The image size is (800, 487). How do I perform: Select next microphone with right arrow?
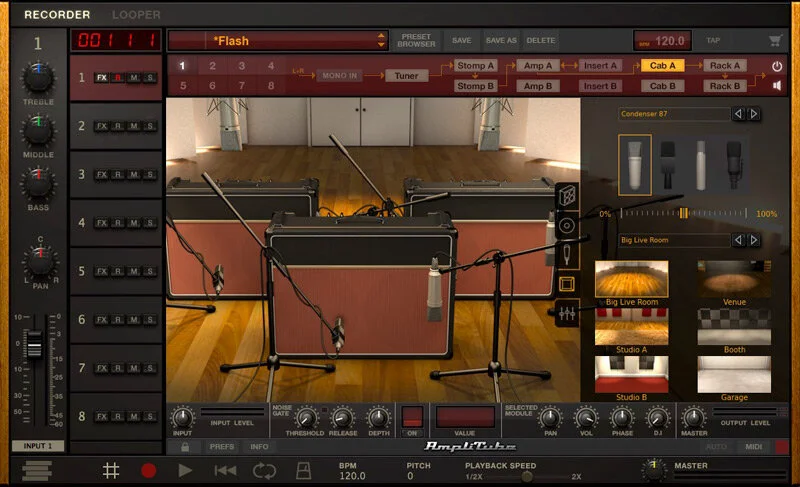coord(754,114)
